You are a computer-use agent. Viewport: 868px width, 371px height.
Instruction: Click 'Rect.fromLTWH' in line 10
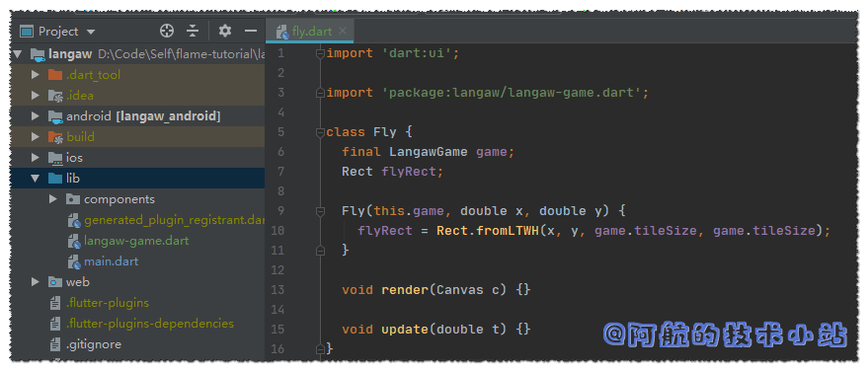pyautogui.click(x=488, y=231)
